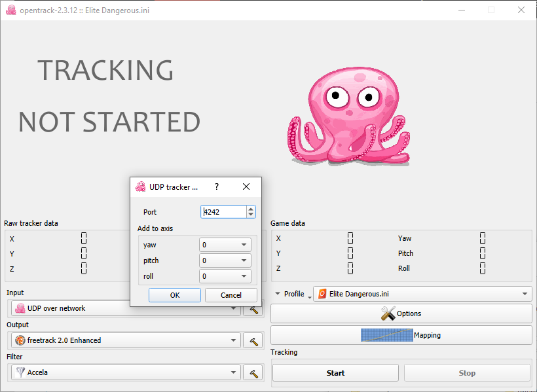Open Output settings hammer icon
537x392 pixels.
click(253, 341)
